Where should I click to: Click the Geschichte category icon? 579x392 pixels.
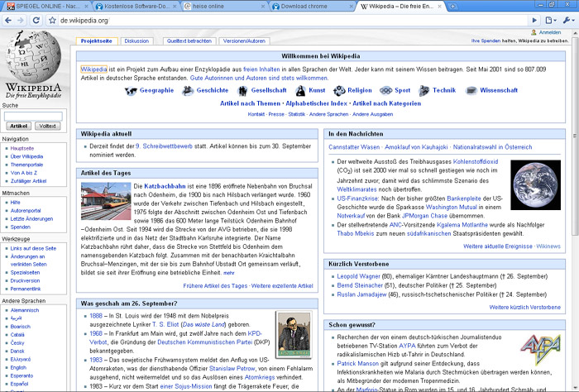pos(188,90)
